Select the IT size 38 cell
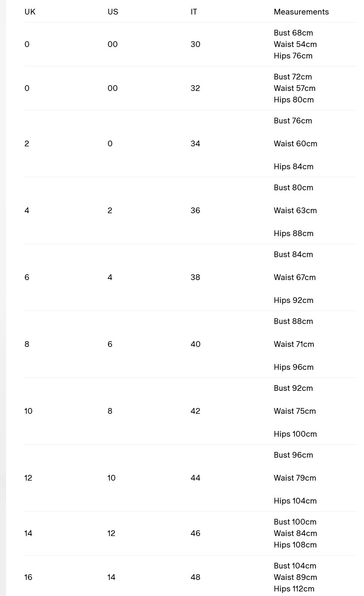This screenshot has width=364, height=596. (195, 277)
